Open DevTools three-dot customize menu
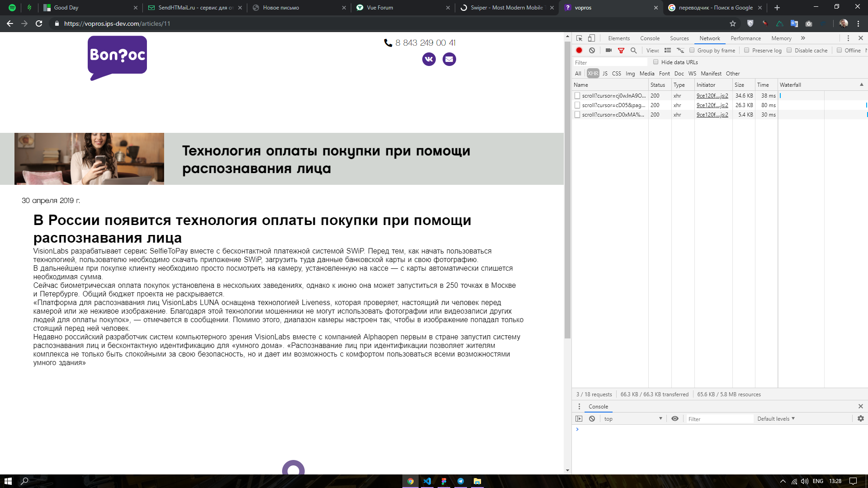Viewport: 868px width, 488px height. (x=848, y=38)
